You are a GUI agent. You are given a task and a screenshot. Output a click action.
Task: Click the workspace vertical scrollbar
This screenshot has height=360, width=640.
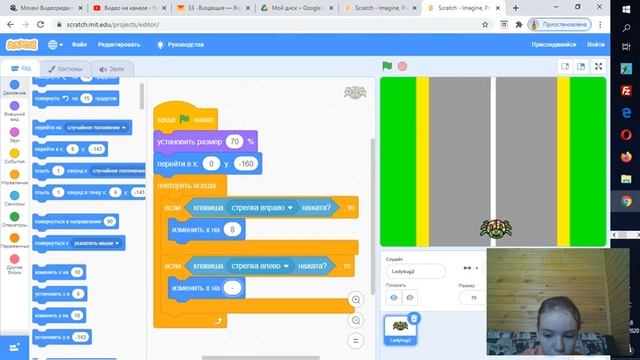click(x=372, y=216)
